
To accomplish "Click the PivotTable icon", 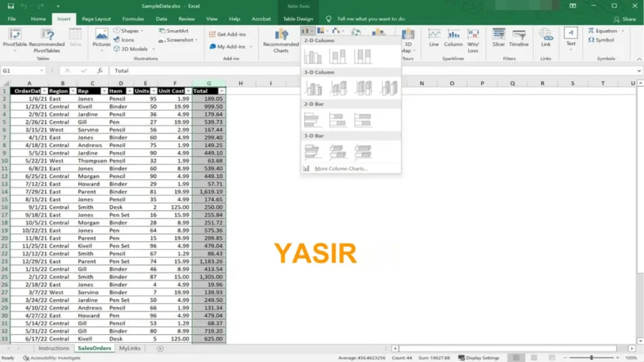I will [x=15, y=35].
